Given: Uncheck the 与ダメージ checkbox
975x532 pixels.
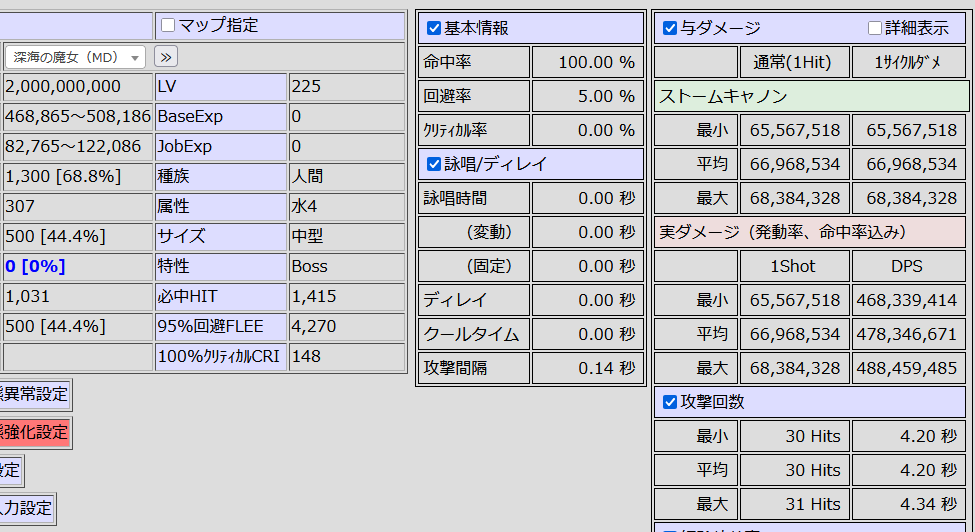Looking at the screenshot, I should 670,28.
